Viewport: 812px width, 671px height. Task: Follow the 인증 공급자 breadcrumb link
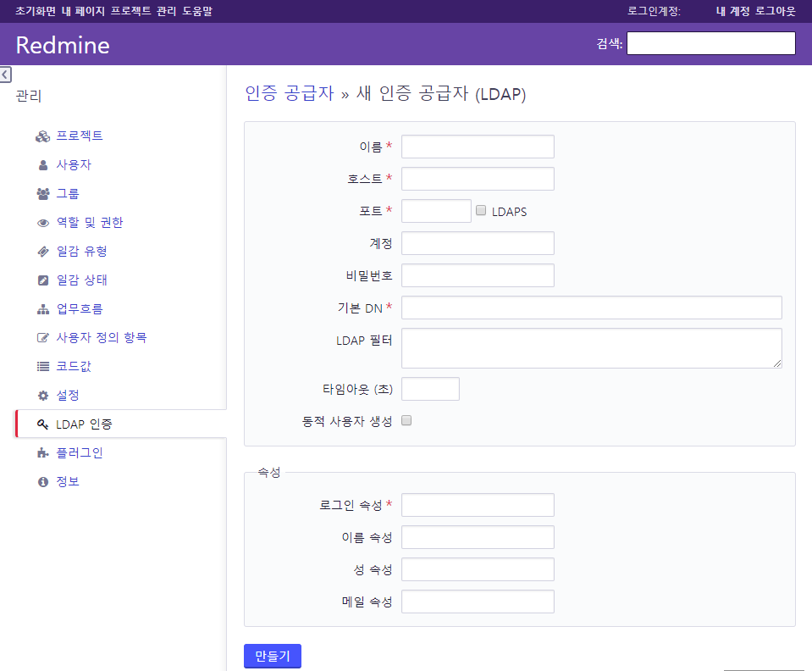(290, 94)
